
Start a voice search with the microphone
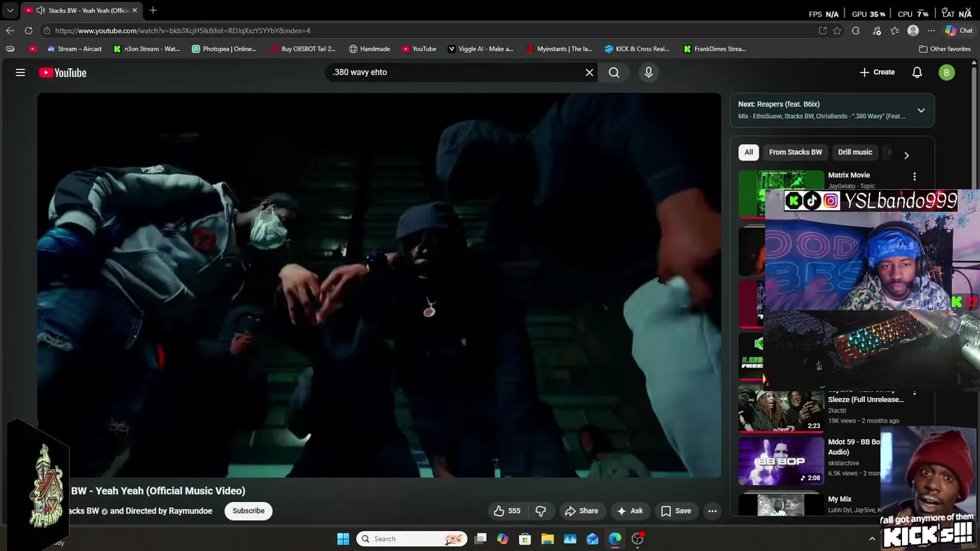click(x=648, y=72)
